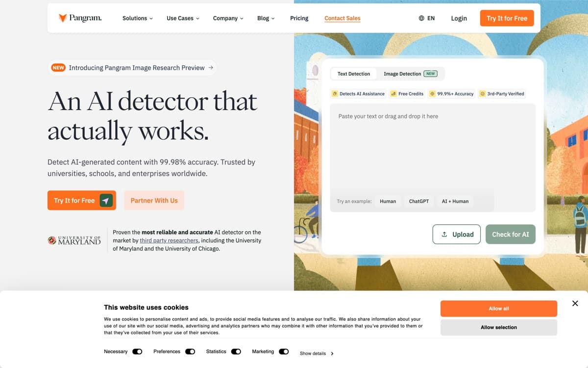Load the Human example text
This screenshot has width=588, height=368.
coord(388,201)
